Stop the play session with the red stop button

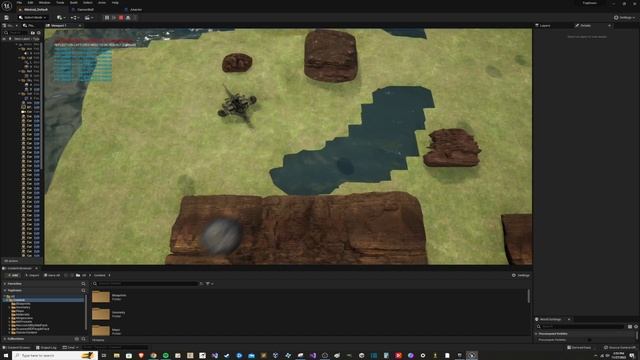click(121, 18)
